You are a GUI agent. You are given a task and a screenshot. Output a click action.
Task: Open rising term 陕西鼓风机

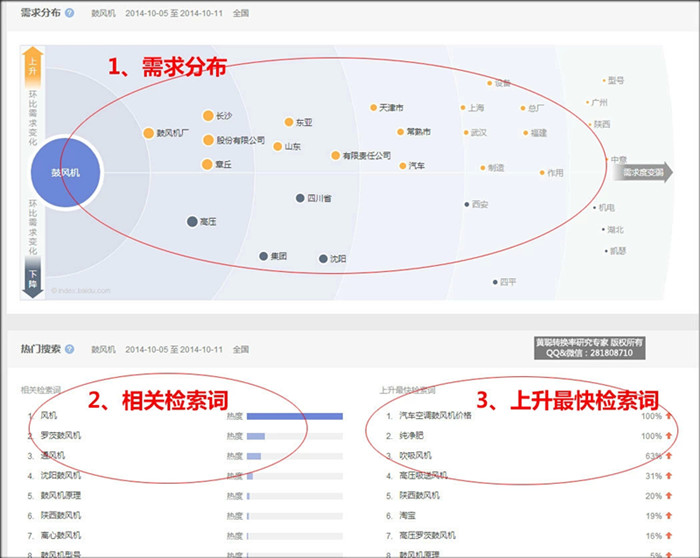click(420, 495)
